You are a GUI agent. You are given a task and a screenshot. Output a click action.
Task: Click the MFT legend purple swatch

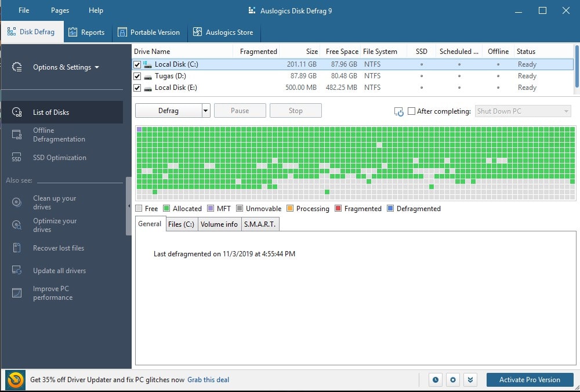[211, 209]
